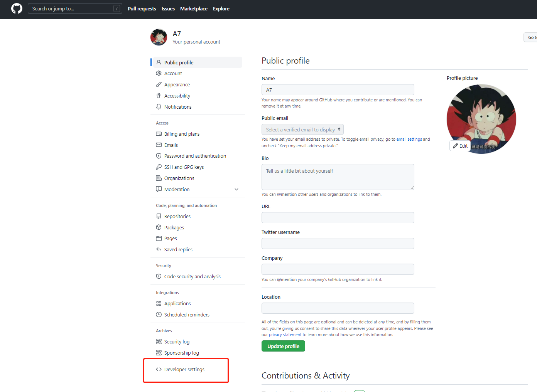This screenshot has width=537, height=392.
Task: Click the Twitter username field
Action: click(338, 243)
